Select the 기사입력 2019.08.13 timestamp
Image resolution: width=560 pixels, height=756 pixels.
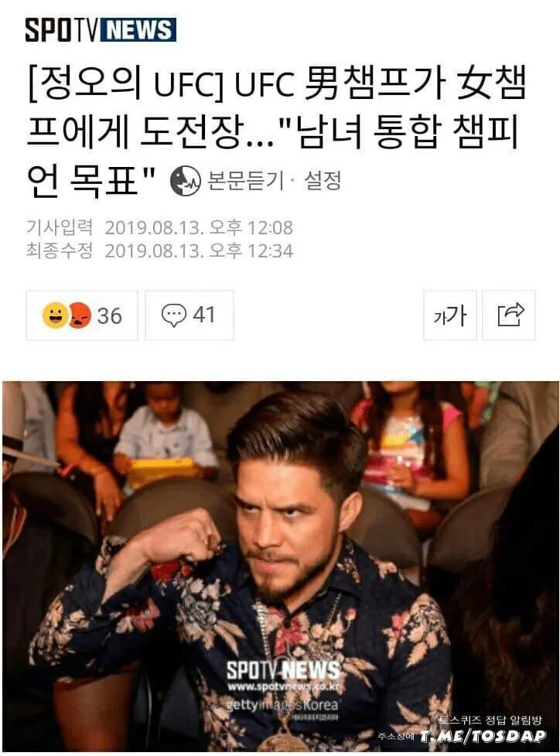pos(159,227)
